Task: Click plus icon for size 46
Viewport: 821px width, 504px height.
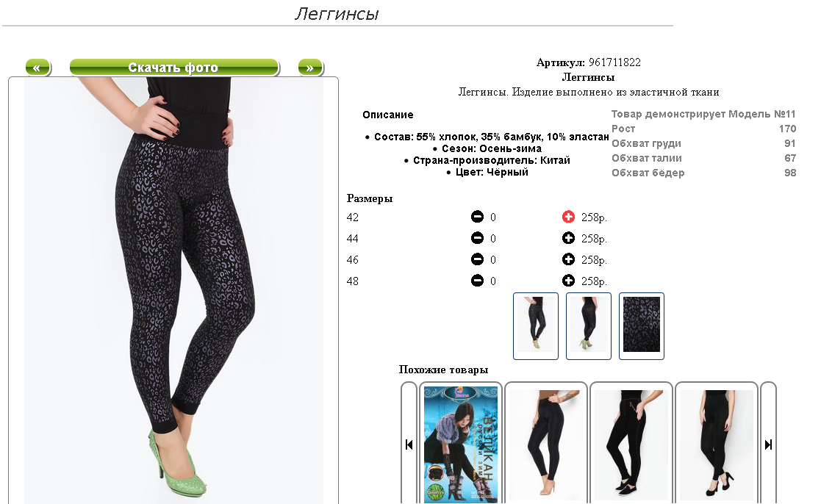Action: point(568,259)
